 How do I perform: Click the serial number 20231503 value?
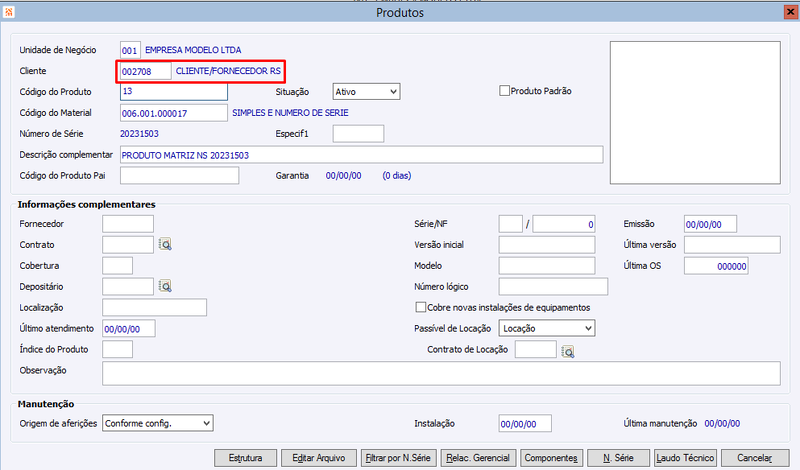(139, 134)
